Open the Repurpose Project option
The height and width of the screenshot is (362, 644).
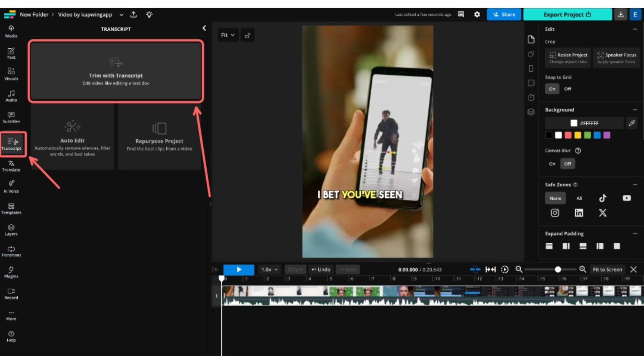click(159, 137)
